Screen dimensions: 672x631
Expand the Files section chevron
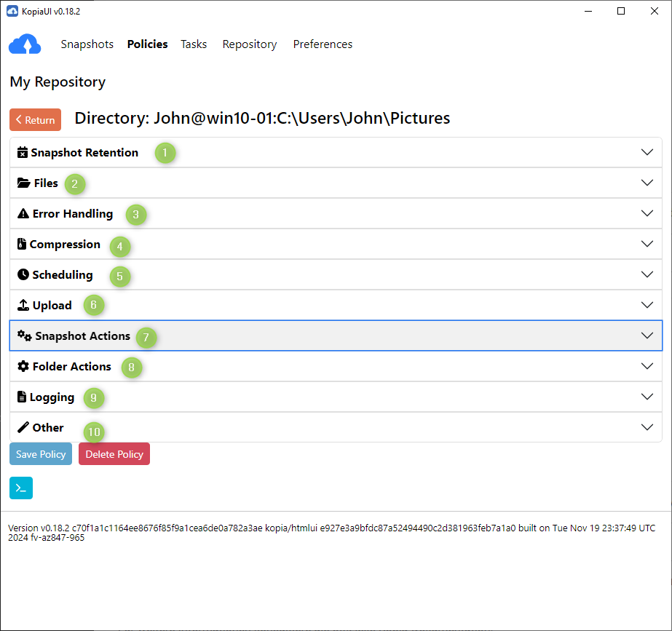[647, 183]
